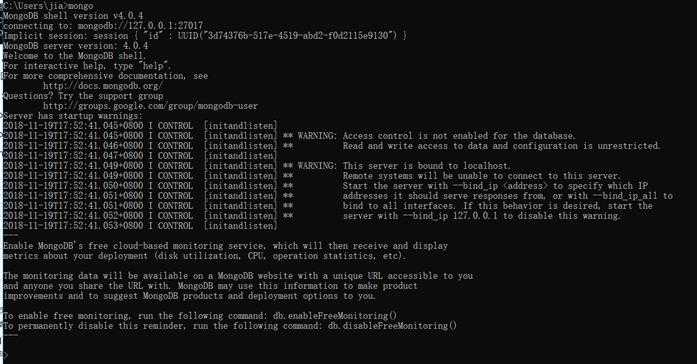Viewport: 697px width, 364px height.
Task: Click the db.disableFreeMonitoring() command text
Action: (x=392, y=326)
